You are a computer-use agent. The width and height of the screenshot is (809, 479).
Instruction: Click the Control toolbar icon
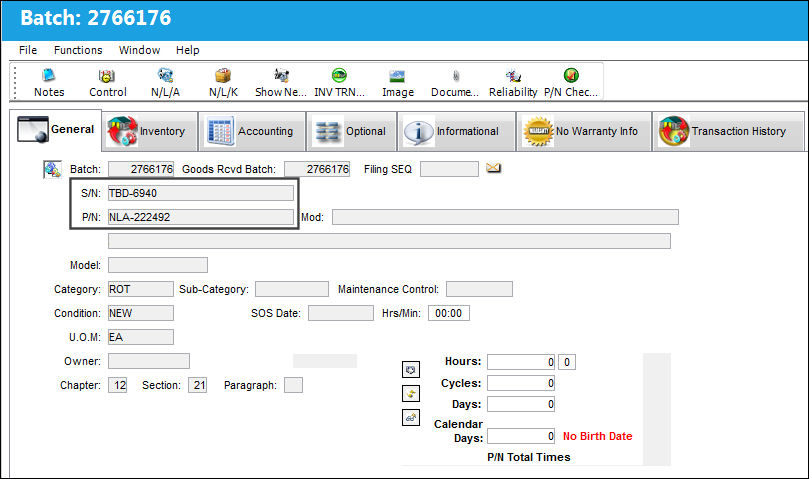coord(107,76)
